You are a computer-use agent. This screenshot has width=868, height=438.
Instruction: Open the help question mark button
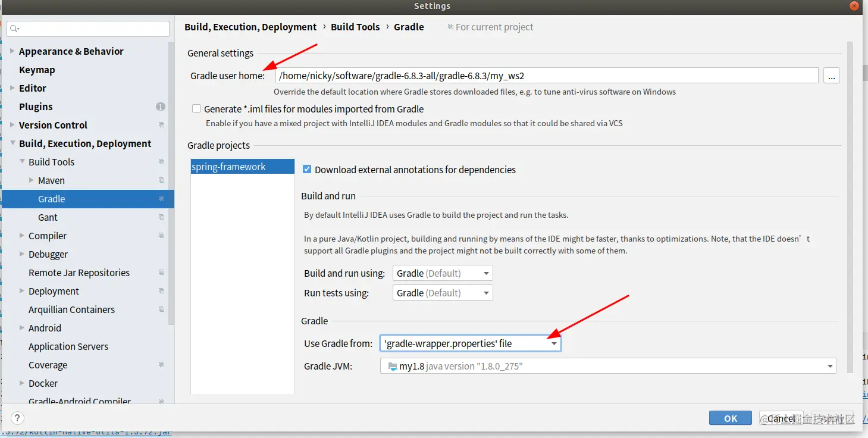(x=18, y=418)
